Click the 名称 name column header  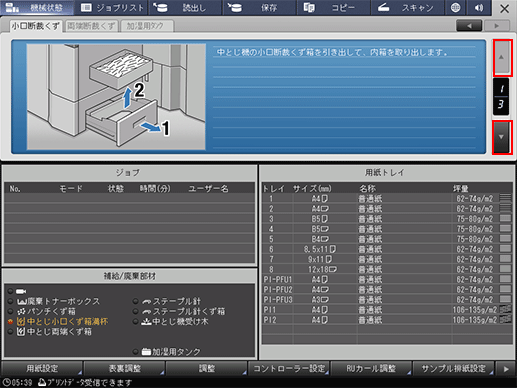pos(367,189)
